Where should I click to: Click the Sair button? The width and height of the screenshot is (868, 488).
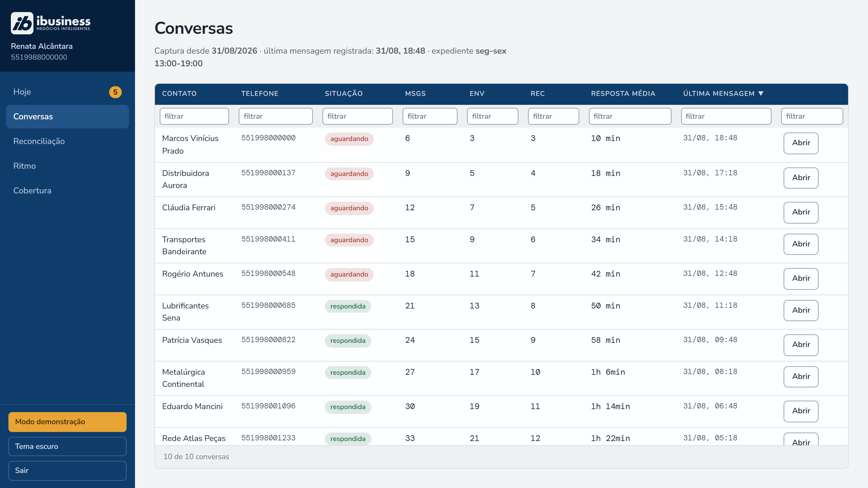tap(68, 471)
